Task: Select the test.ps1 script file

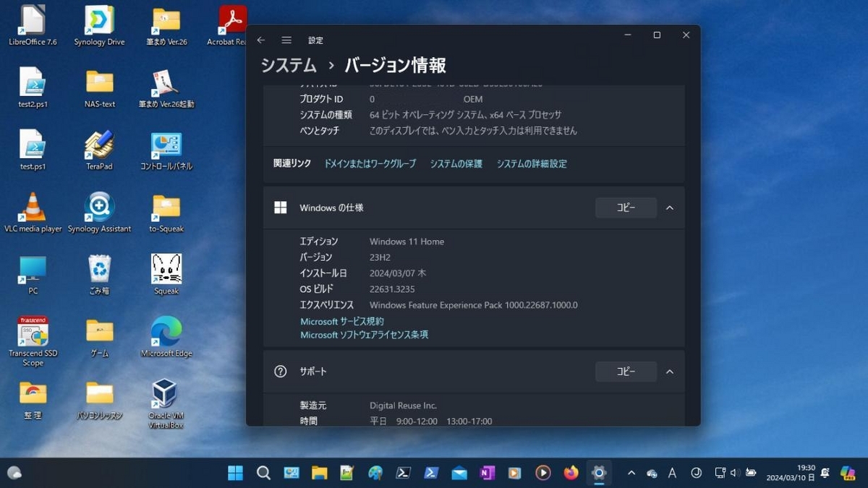Action: tap(33, 150)
